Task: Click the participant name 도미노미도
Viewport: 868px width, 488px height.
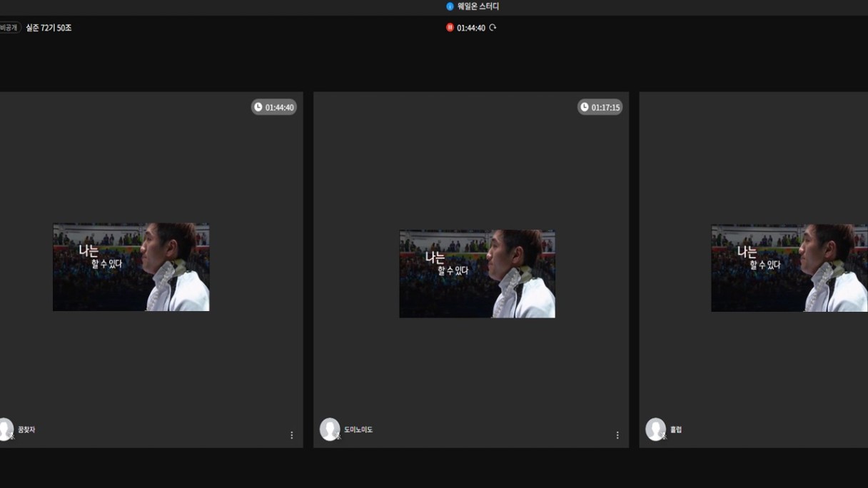Action: tap(358, 429)
